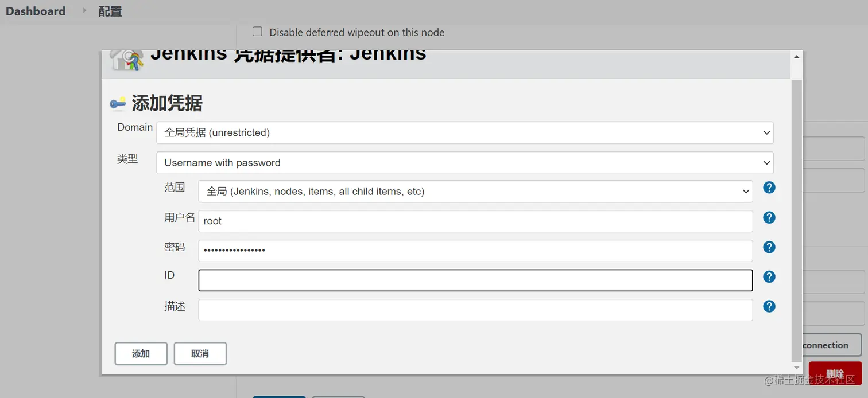Viewport: 868px width, 398px height.
Task: Open help for the 密码 field
Action: [769, 247]
